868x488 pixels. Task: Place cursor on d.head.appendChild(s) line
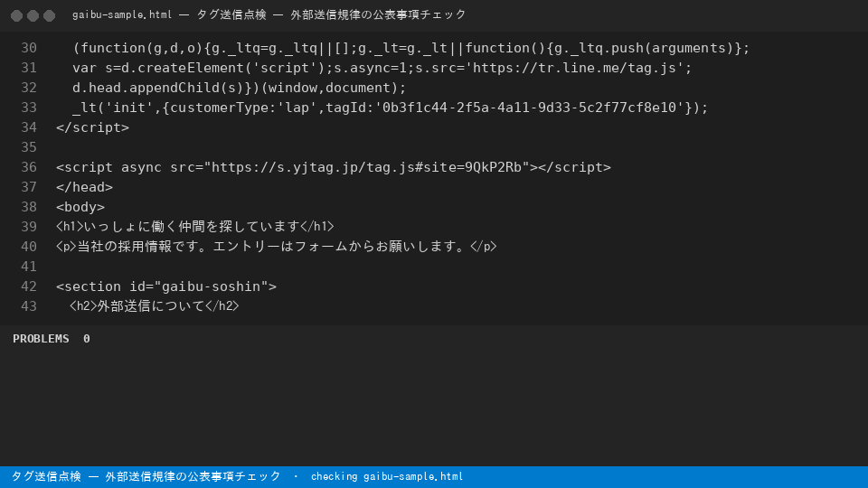[x=239, y=88]
